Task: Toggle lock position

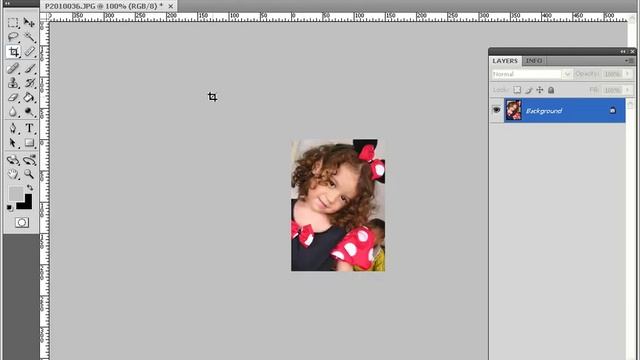Action: point(540,90)
